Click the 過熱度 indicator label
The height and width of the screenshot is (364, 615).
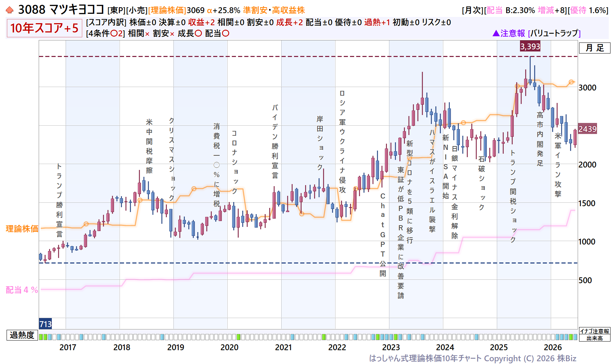22,335
